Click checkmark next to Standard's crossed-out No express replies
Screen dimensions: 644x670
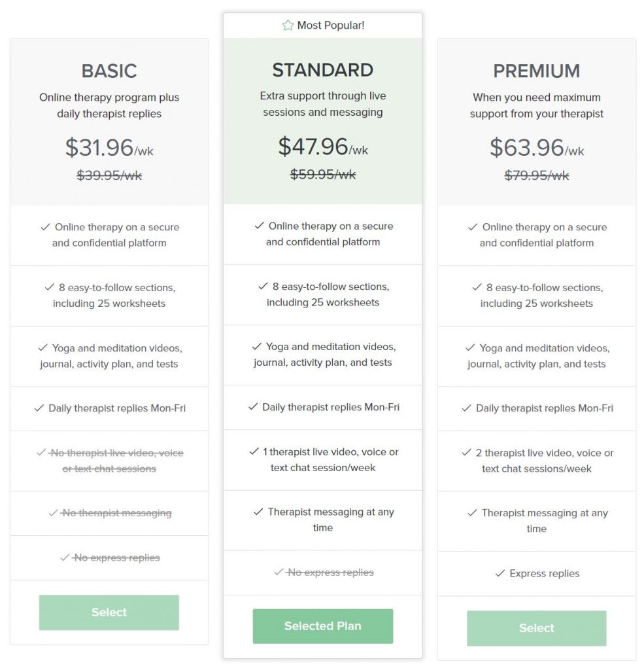point(279,572)
